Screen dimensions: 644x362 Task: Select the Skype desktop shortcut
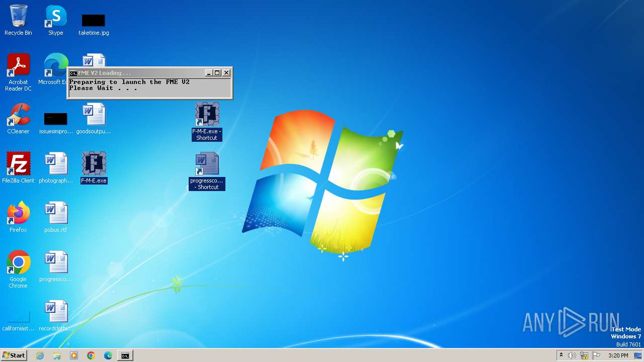tap(56, 20)
